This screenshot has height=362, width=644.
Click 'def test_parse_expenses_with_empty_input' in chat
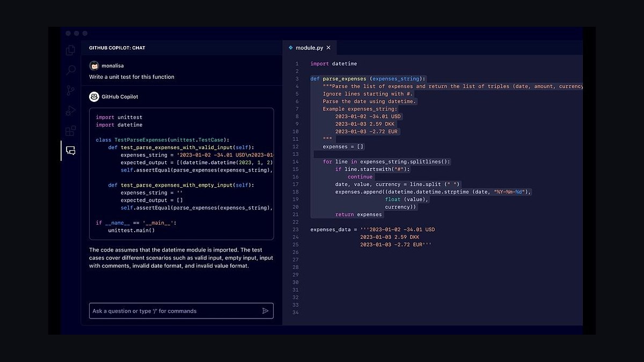(x=181, y=185)
